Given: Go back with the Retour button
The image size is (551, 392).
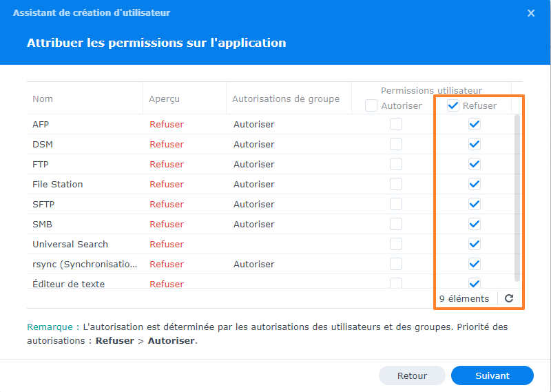Looking at the screenshot, I should tap(412, 375).
